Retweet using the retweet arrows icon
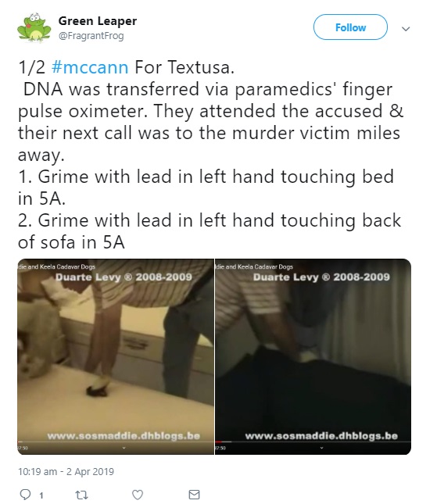This screenshot has width=437, height=504. 81,495
